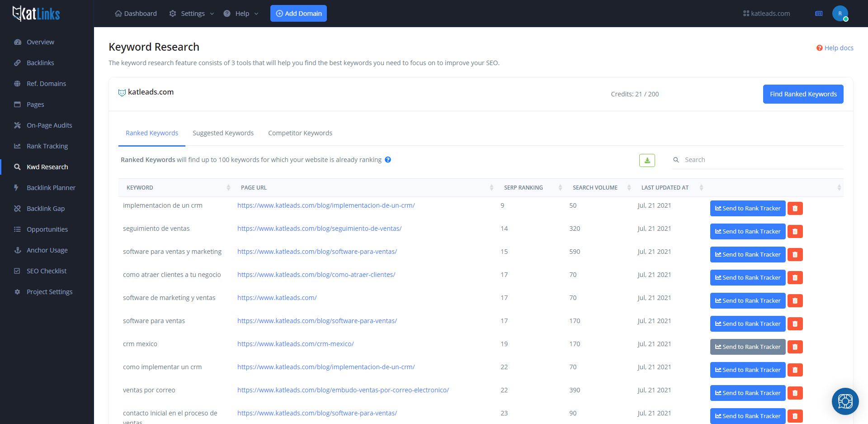Open Overview from the sidebar
This screenshot has width=868, height=424.
(x=40, y=42)
